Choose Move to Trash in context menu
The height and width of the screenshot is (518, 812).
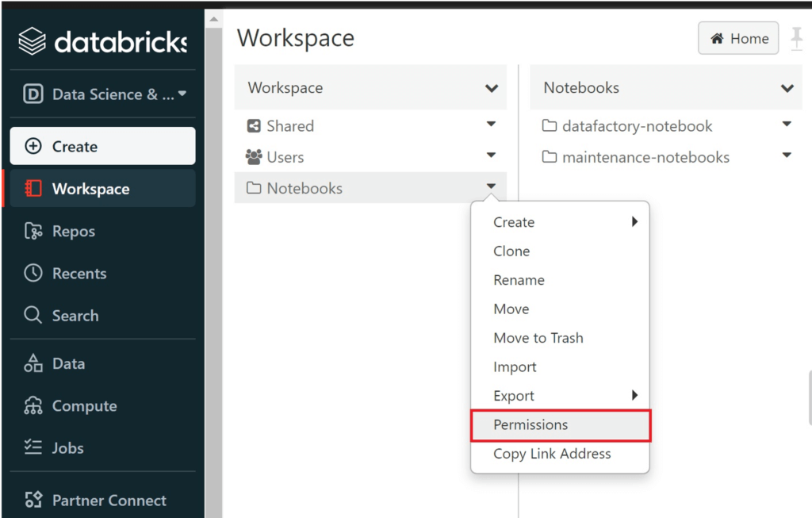[538, 338]
